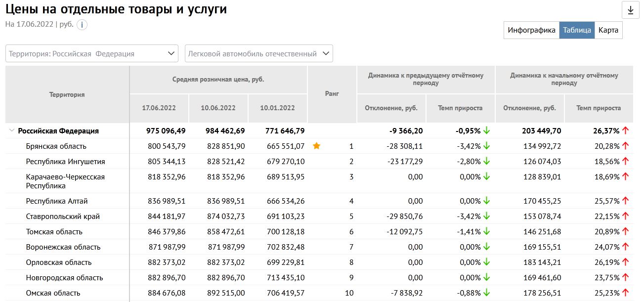This screenshot has width=644, height=302.
Task: Click green down arrow in Томская область row
Action: (x=486, y=232)
